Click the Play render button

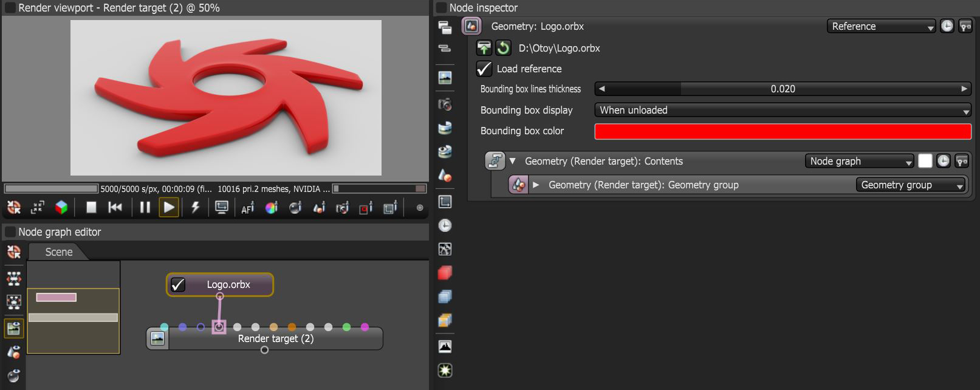tap(168, 208)
